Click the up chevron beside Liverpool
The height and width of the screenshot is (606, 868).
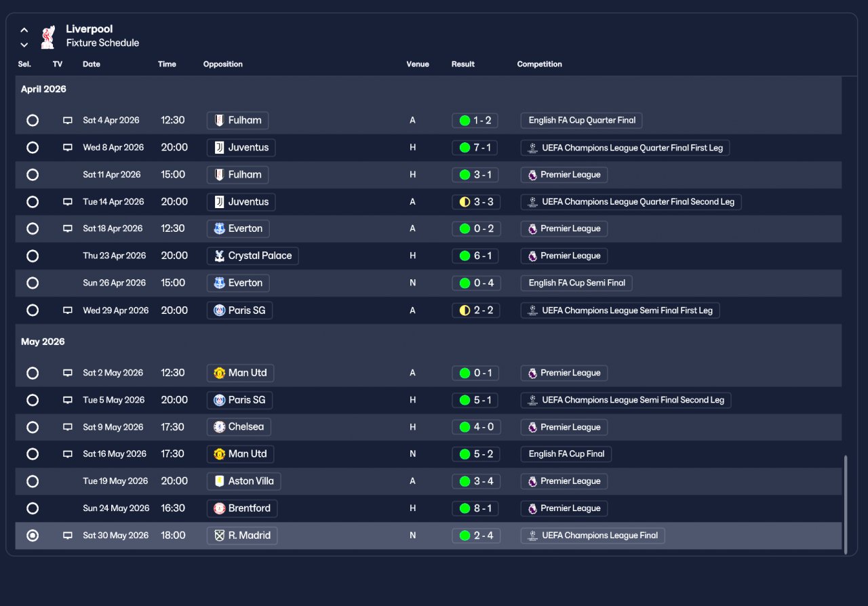24,30
